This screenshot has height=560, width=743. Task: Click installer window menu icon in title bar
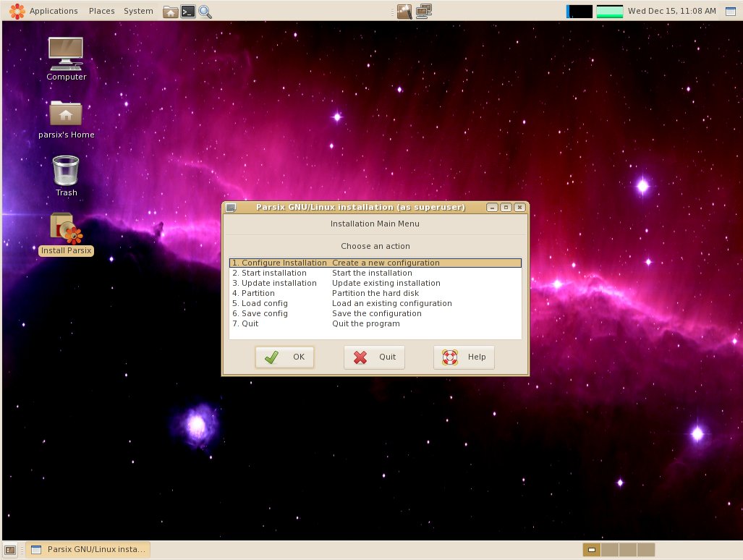point(231,208)
